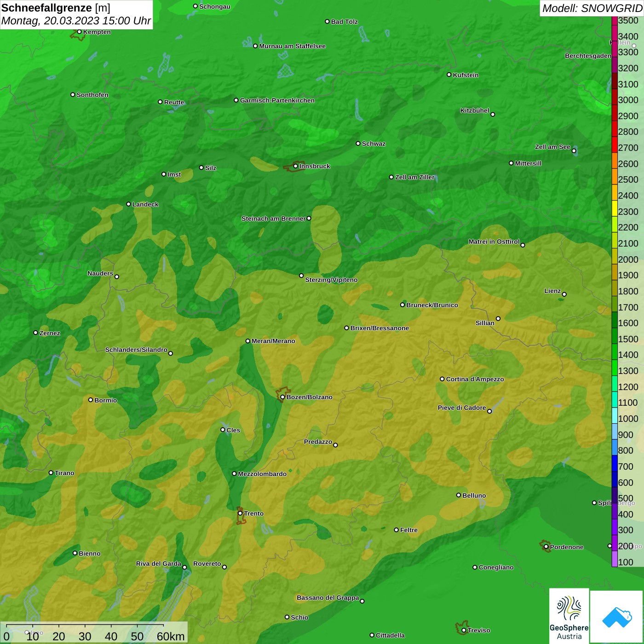
Task: Click the Mittersill label
Action: [528, 163]
